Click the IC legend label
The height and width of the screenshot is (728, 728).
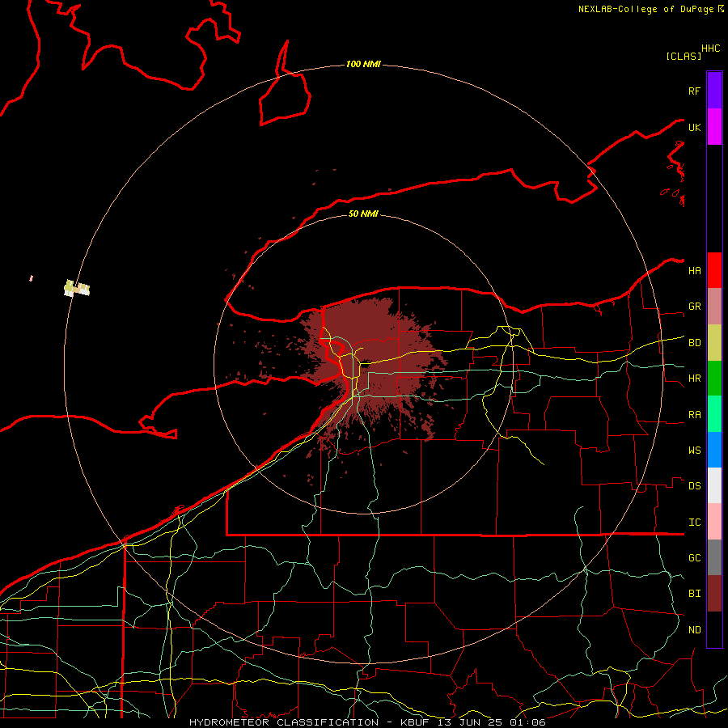click(694, 522)
